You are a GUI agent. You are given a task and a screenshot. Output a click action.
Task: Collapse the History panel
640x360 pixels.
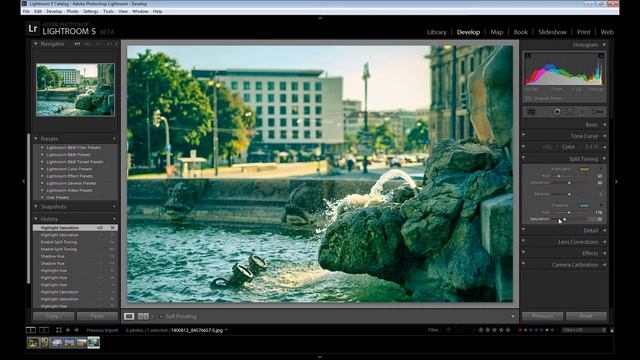[36, 219]
